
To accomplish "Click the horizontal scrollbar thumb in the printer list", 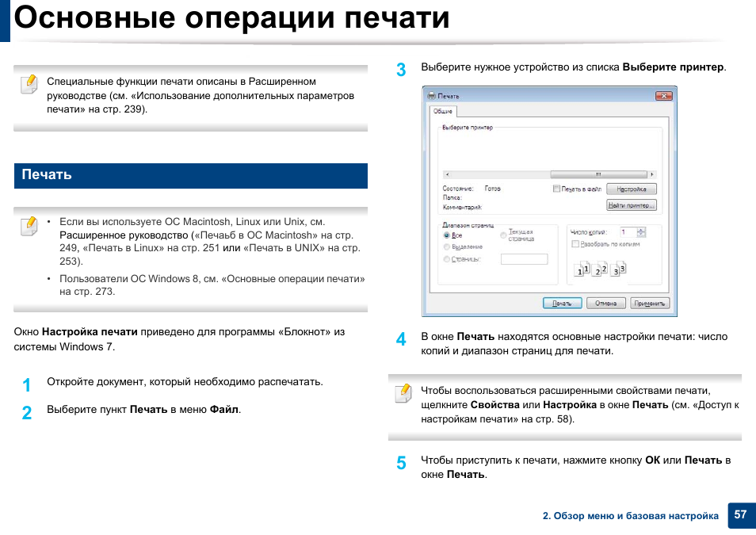I will click(x=598, y=174).
